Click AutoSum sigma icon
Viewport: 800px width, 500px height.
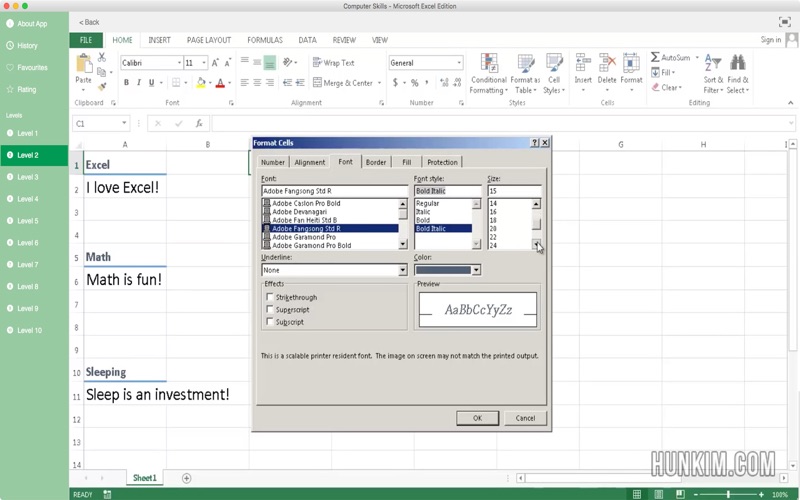tap(655, 57)
